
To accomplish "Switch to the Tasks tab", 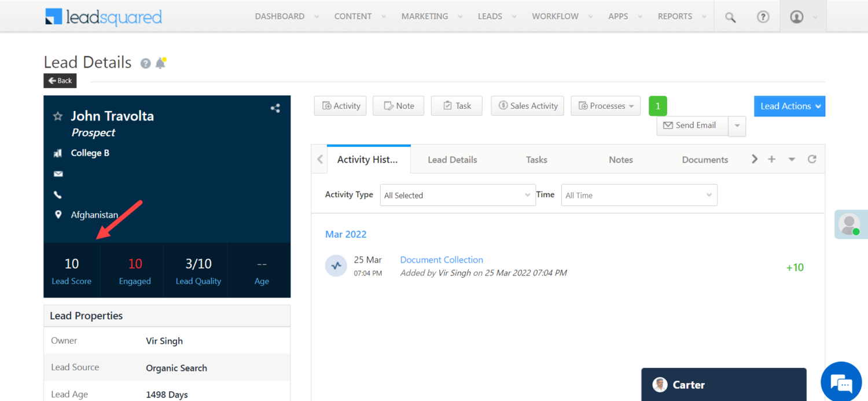I will click(536, 159).
